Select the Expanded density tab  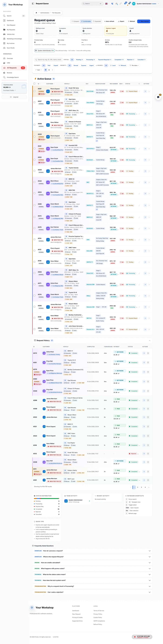[97, 22]
